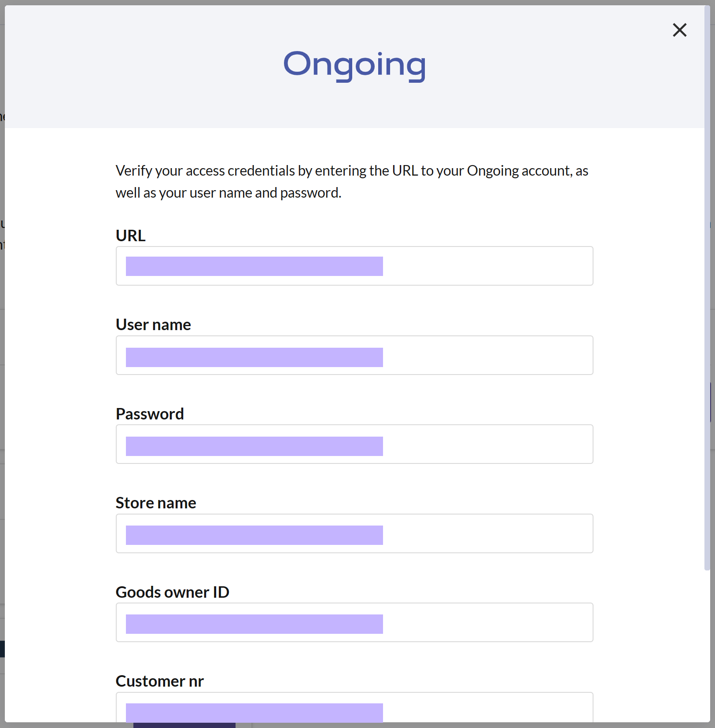This screenshot has height=728, width=715.
Task: Click the User name label
Action: (153, 324)
